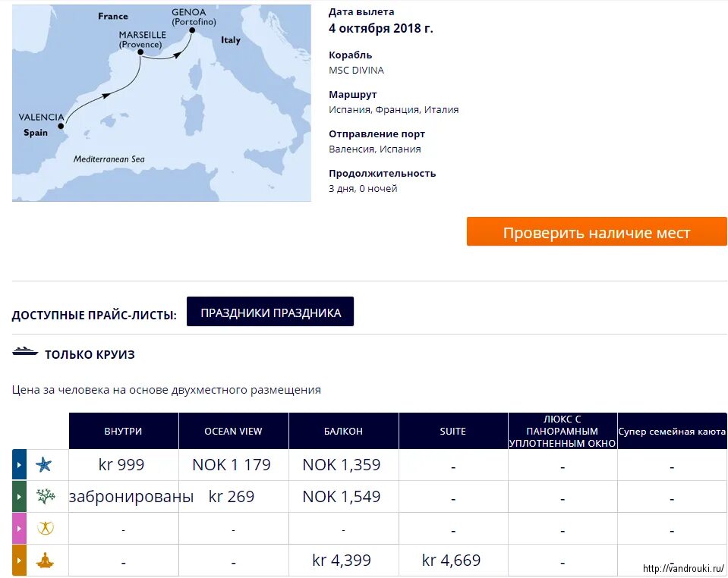
Task: Click the OCEAN VIEW column header
Action: pos(234,431)
